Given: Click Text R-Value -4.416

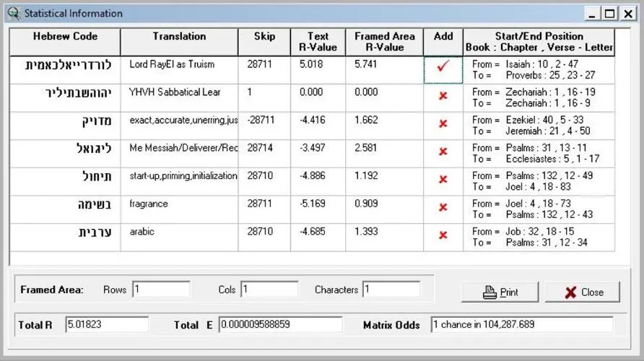Looking at the screenshot, I should 312,120.
